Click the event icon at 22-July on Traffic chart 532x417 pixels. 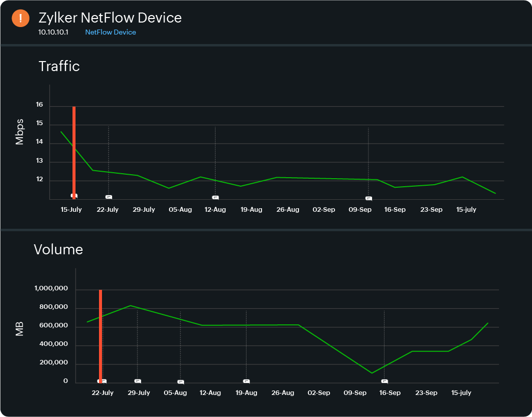point(107,197)
